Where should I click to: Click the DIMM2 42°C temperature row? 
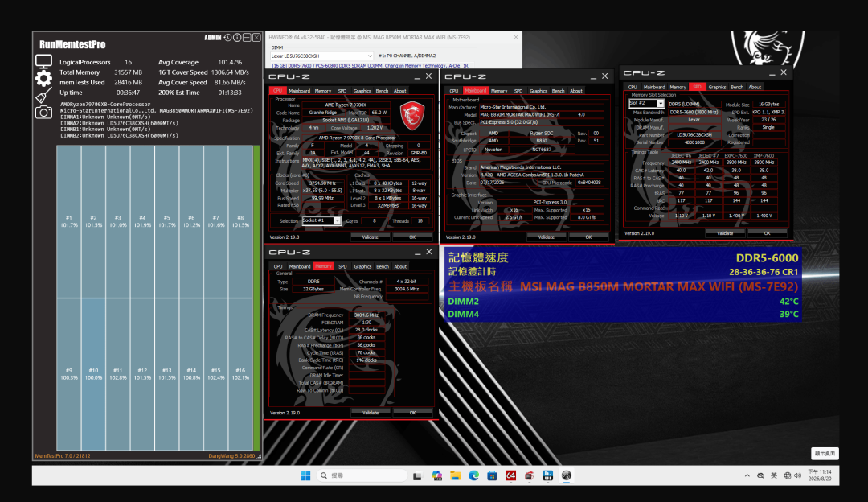[x=623, y=302]
